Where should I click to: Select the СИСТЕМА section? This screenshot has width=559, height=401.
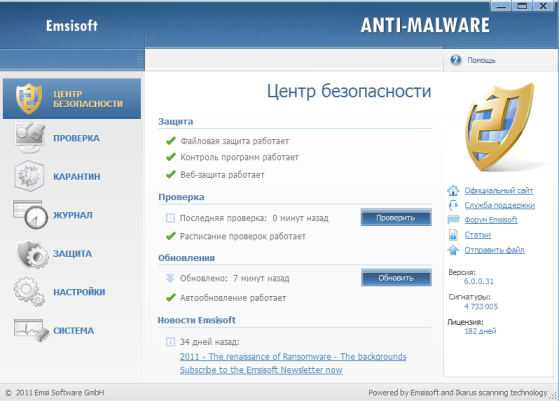tap(73, 330)
